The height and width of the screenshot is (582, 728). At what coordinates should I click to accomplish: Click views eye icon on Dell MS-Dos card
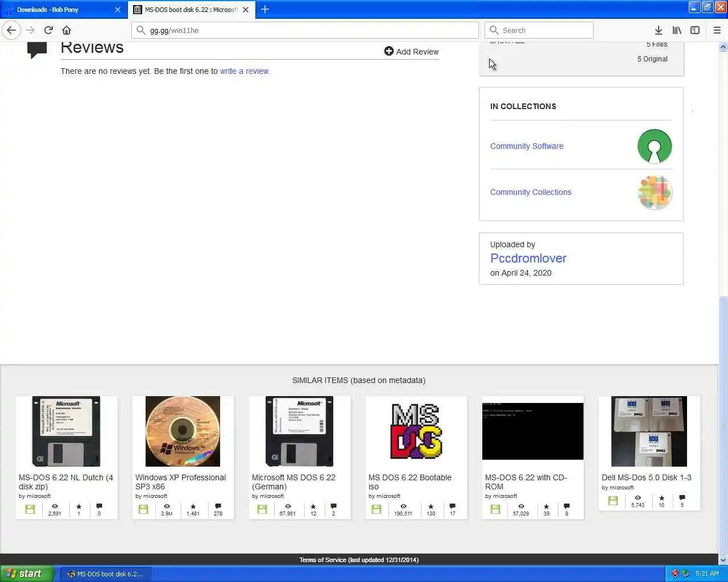[x=638, y=497]
